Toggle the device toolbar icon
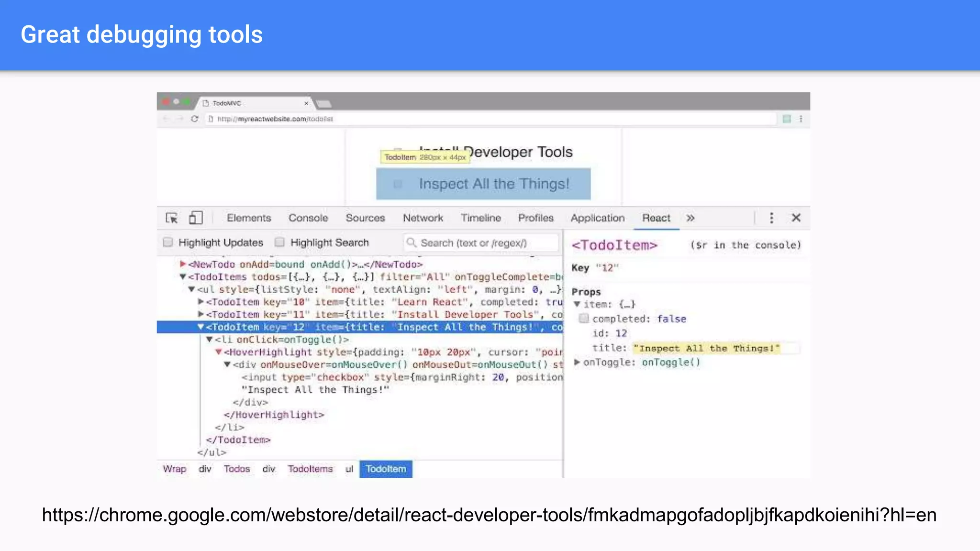Screen dimensions: 980x551 point(196,218)
